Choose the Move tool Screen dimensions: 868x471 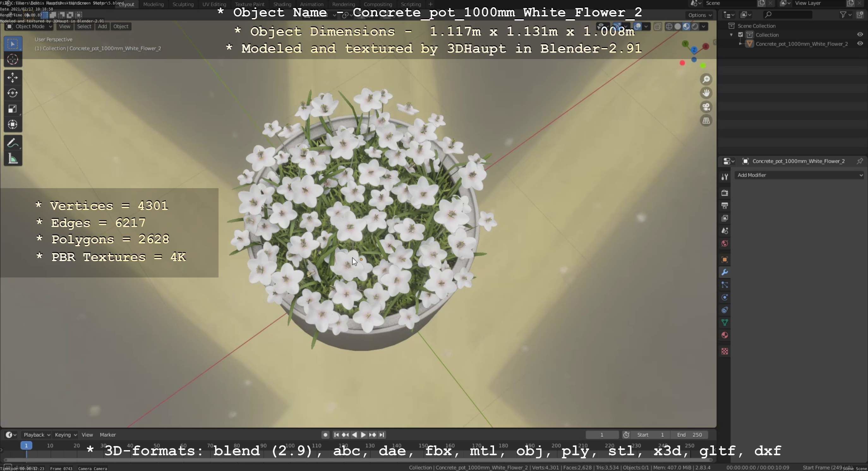13,77
